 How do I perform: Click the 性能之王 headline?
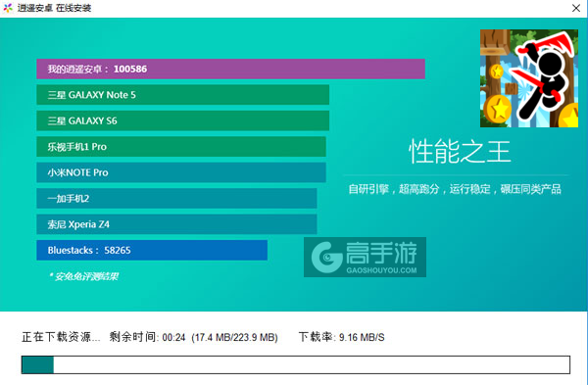(460, 152)
